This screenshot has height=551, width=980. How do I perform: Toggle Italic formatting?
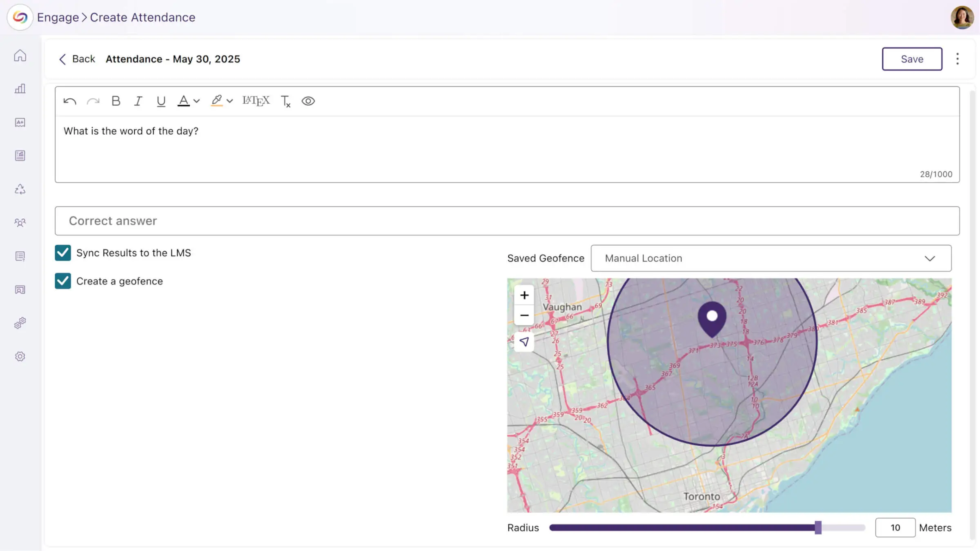(x=138, y=101)
